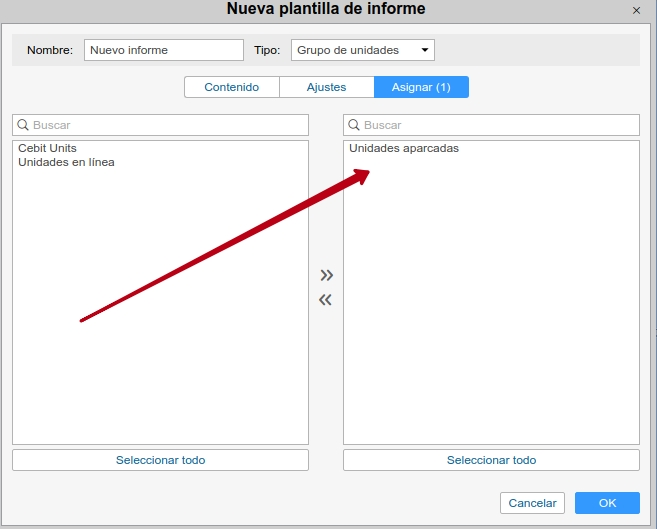Select Cebit Units in the available list
657x529 pixels.
[x=47, y=148]
